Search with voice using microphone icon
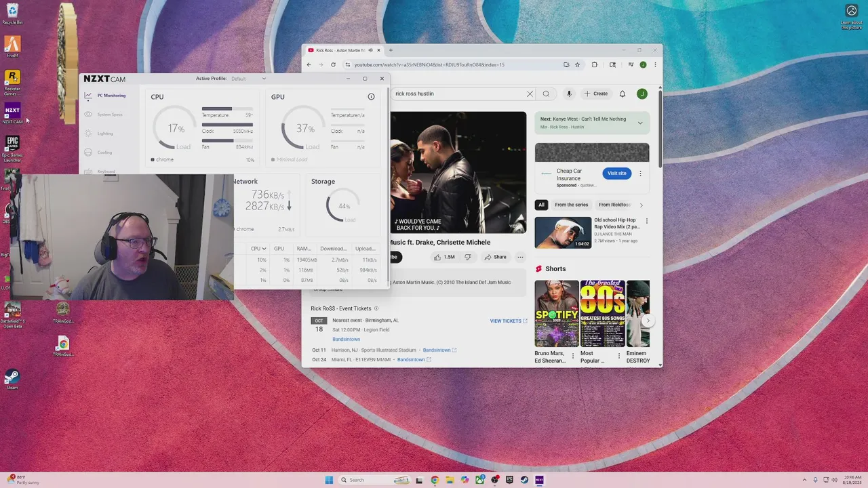868x488 pixels. coord(569,94)
